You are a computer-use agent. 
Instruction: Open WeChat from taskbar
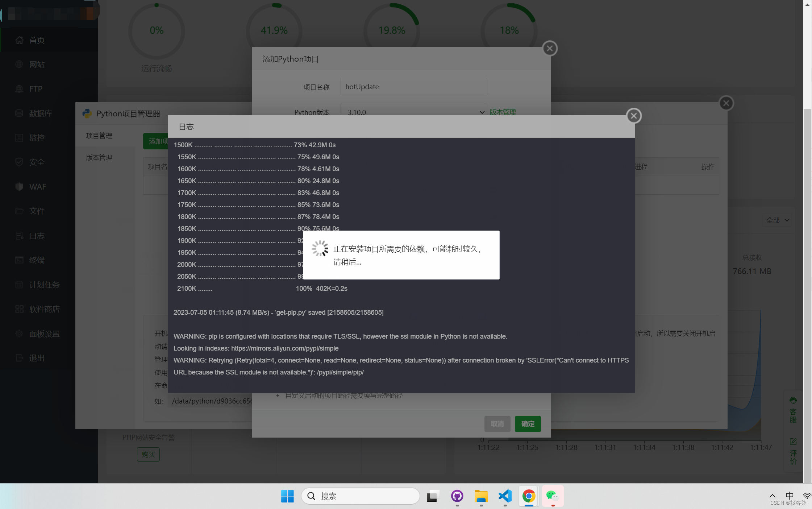[553, 496]
